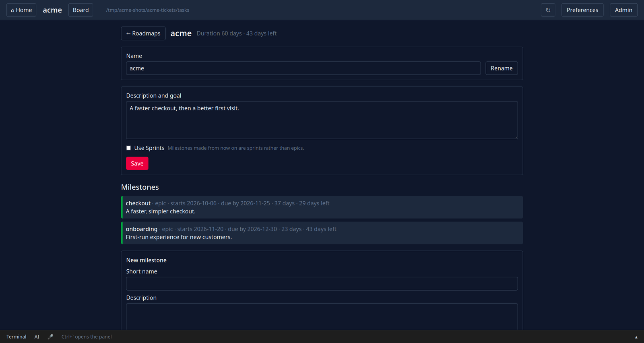Focus the new milestone Short name field
The image size is (644, 343).
point(322,284)
